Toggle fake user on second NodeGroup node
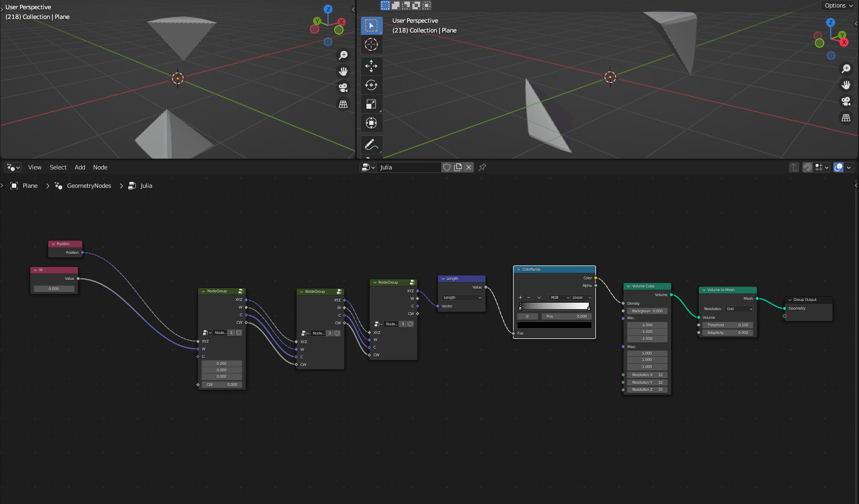The height and width of the screenshot is (504, 859). (337, 333)
